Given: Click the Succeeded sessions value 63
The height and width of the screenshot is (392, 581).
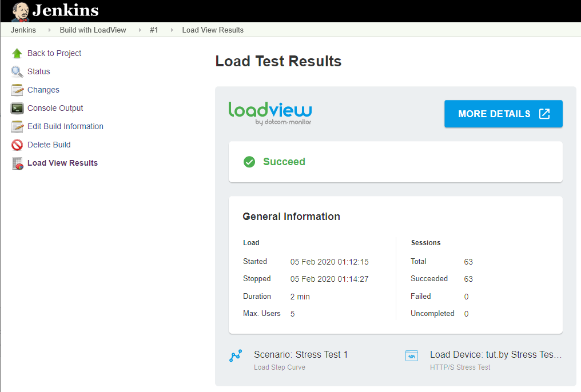Looking at the screenshot, I should [468, 279].
